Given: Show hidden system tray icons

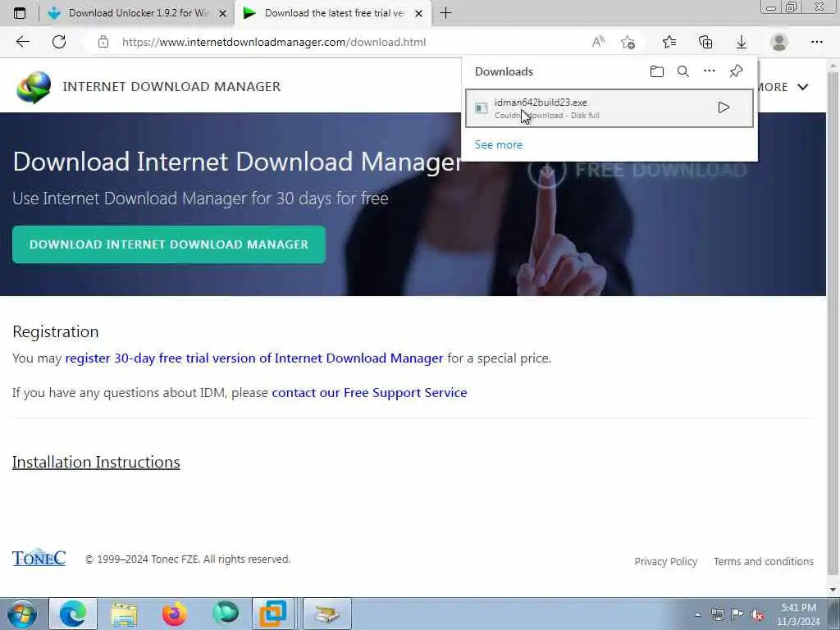Looking at the screenshot, I should click(x=697, y=615).
